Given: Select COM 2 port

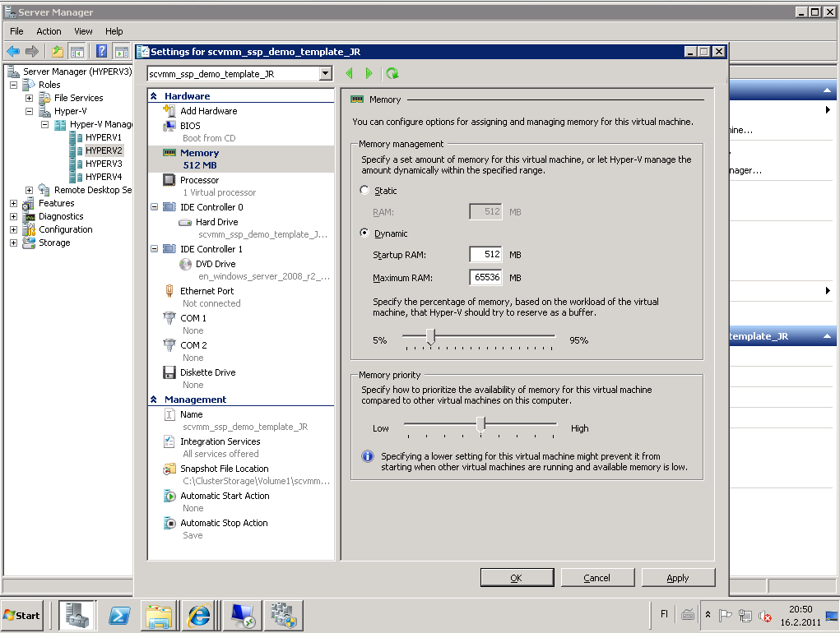Looking at the screenshot, I should (193, 345).
